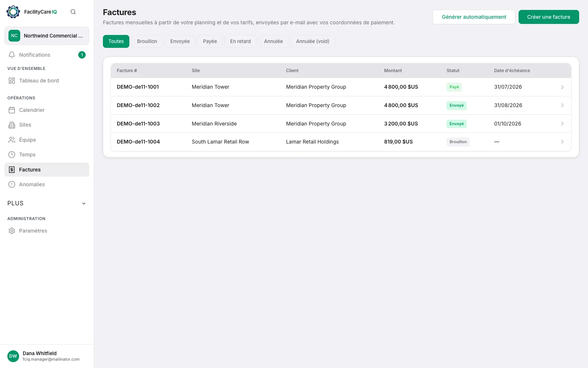Click Créer une facture button
This screenshot has height=368, width=588.
(549, 17)
